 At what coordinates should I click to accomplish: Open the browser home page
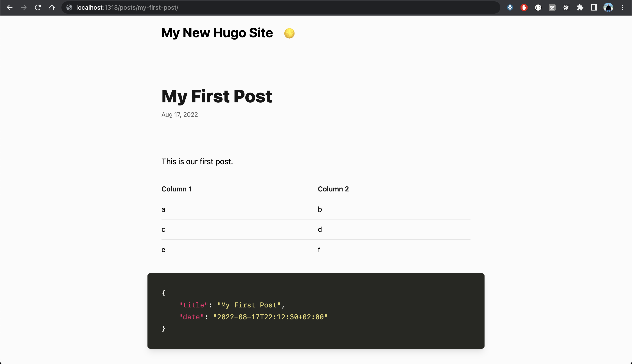pyautogui.click(x=52, y=7)
